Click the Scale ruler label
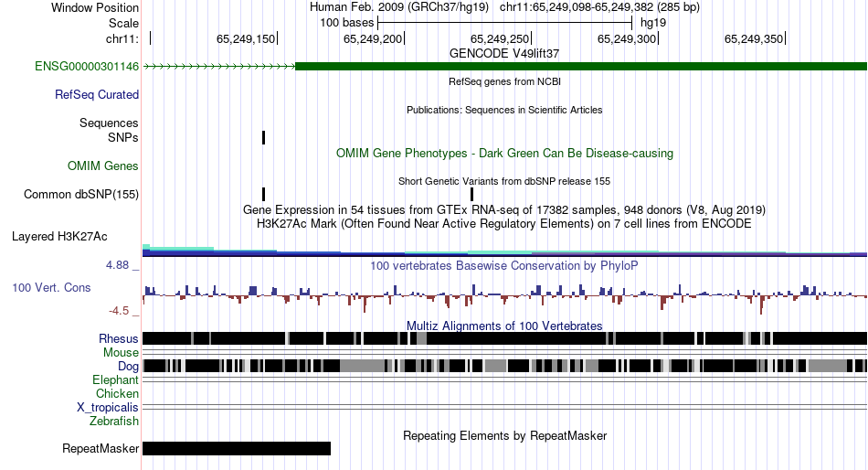This screenshot has height=470, width=868. point(123,23)
